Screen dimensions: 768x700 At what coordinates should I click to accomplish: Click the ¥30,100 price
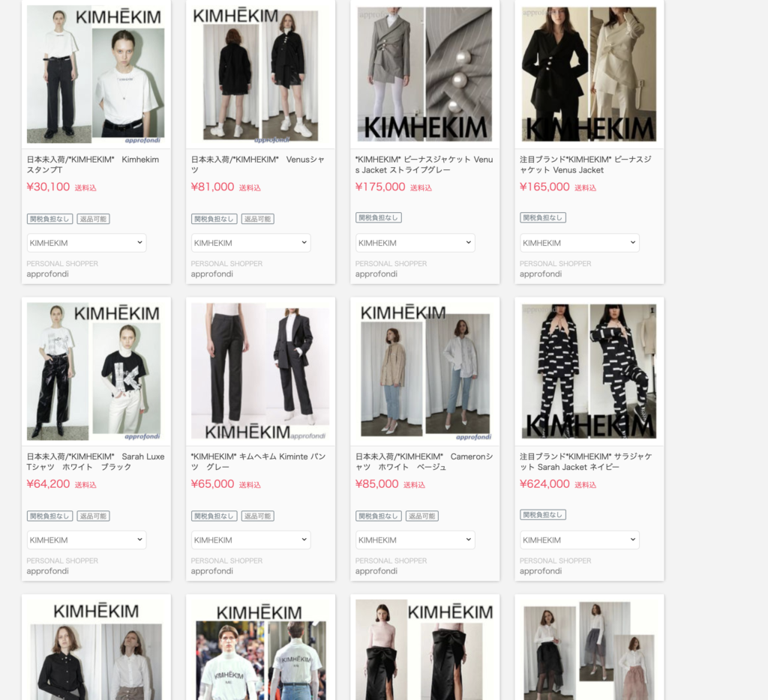coord(48,187)
